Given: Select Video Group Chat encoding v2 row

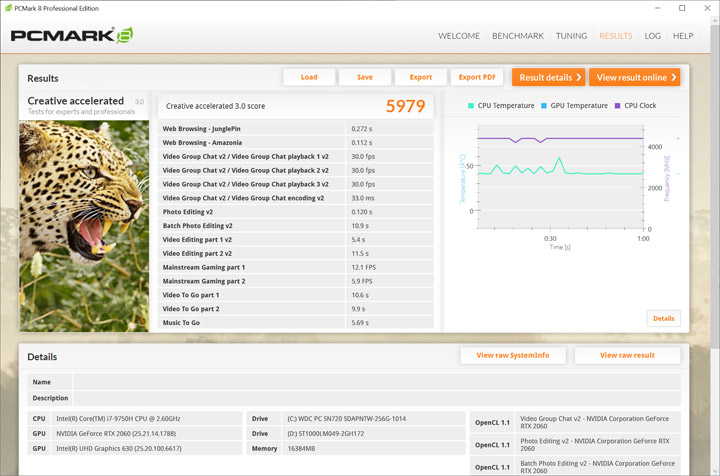Looking at the screenshot, I should tap(296, 198).
